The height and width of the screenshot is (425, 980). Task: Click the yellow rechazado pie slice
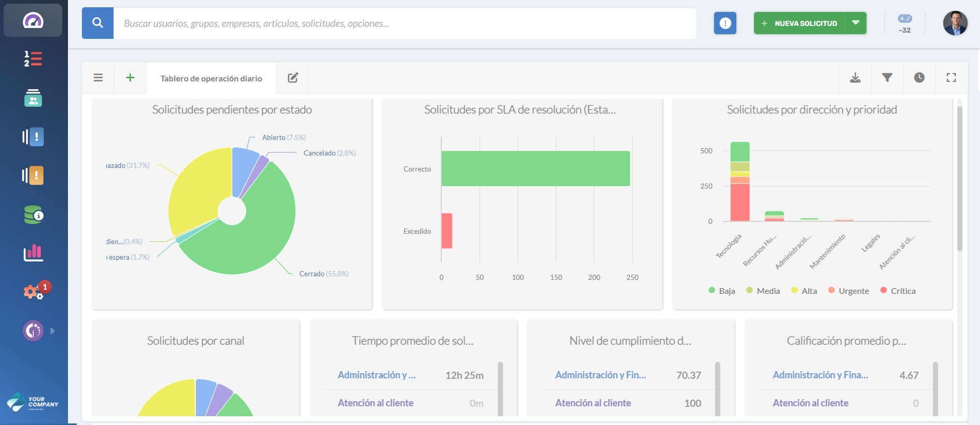197,189
